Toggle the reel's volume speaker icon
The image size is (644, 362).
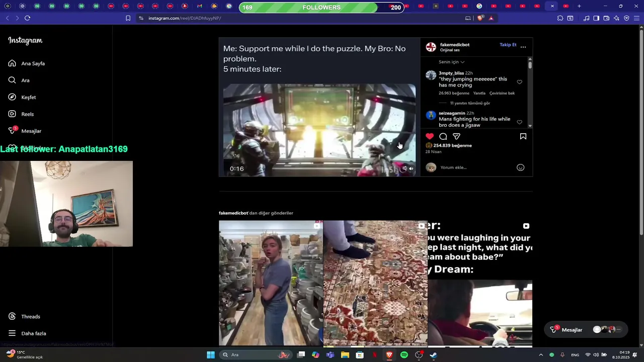click(411, 169)
